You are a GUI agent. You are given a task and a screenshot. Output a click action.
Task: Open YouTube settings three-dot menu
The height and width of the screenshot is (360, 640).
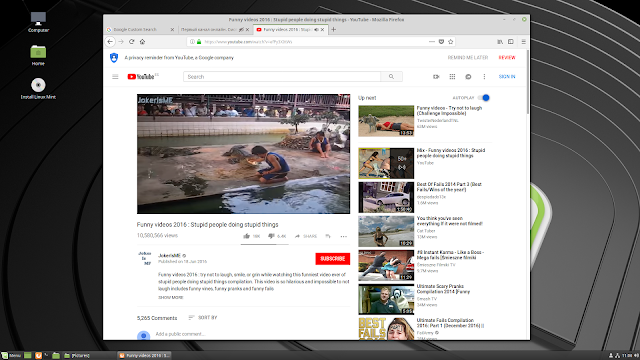coord(484,77)
